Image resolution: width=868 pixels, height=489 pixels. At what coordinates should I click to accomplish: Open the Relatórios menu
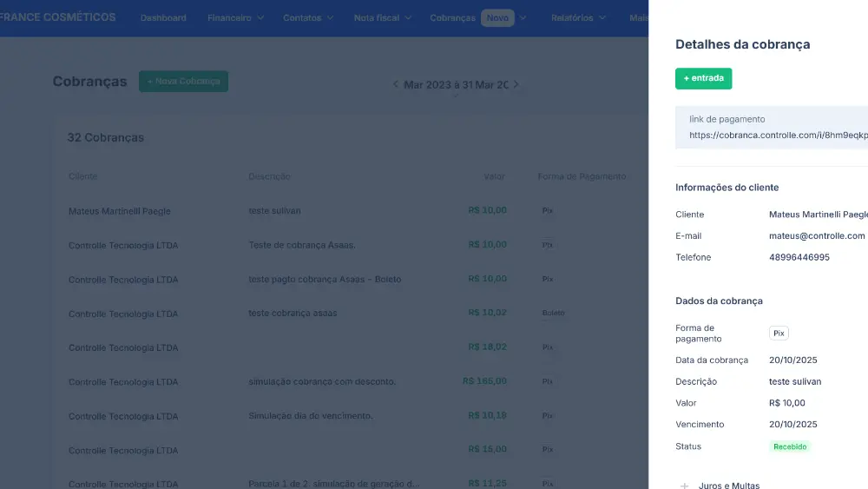pyautogui.click(x=572, y=17)
